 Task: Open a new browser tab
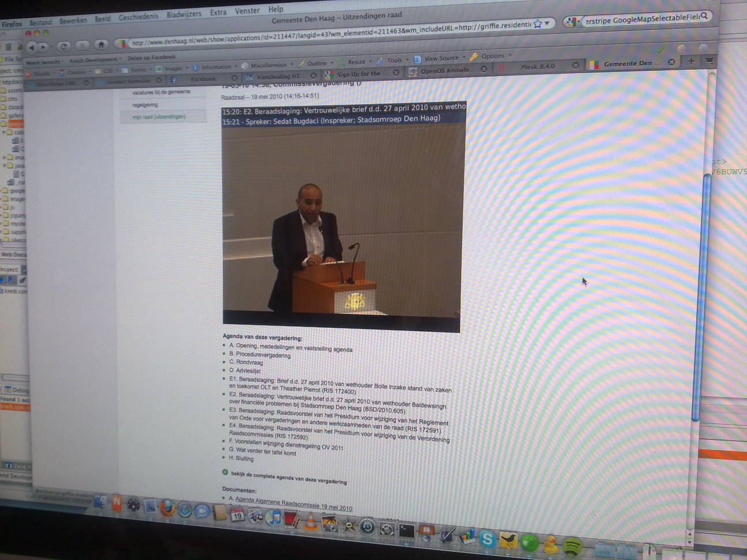(x=691, y=61)
